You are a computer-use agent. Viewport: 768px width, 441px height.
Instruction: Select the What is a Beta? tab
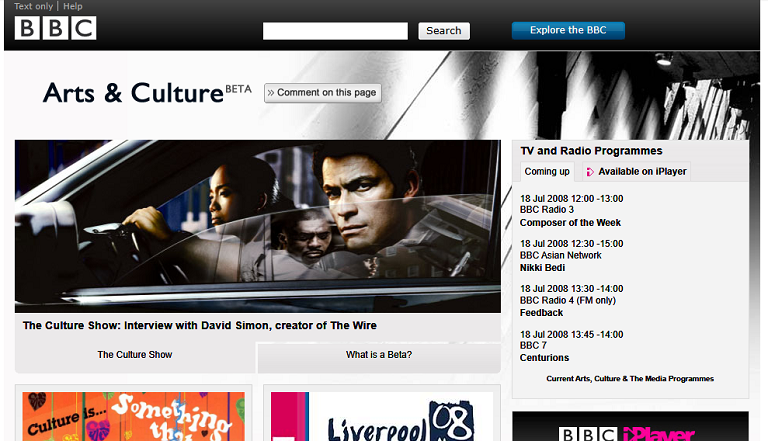379,355
